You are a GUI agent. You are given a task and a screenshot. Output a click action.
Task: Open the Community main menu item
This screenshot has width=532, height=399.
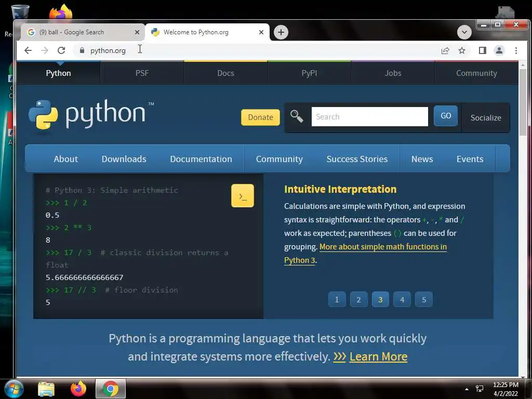[x=279, y=159]
